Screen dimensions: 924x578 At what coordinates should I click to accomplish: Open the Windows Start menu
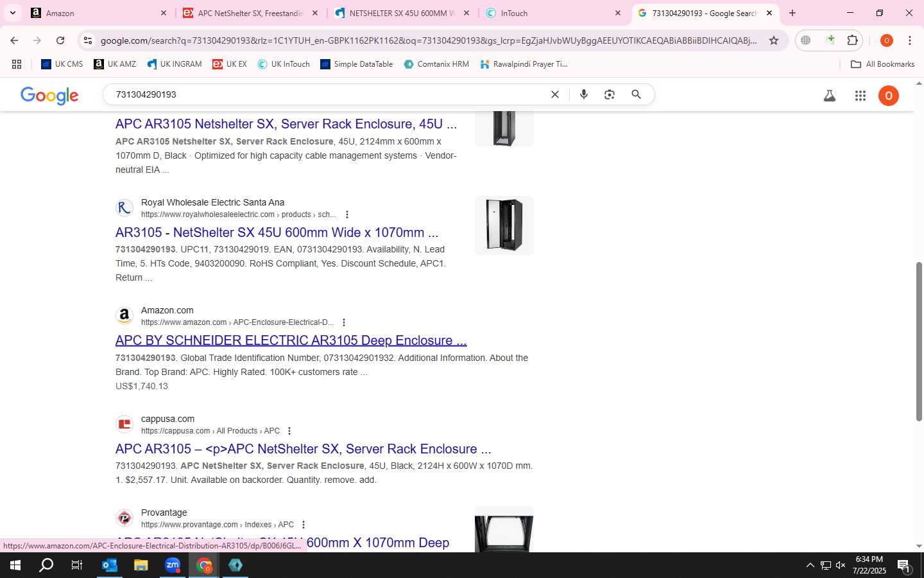click(15, 565)
